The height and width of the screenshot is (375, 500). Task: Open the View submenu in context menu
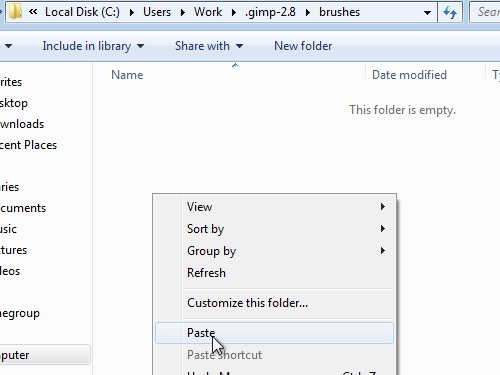click(x=274, y=207)
